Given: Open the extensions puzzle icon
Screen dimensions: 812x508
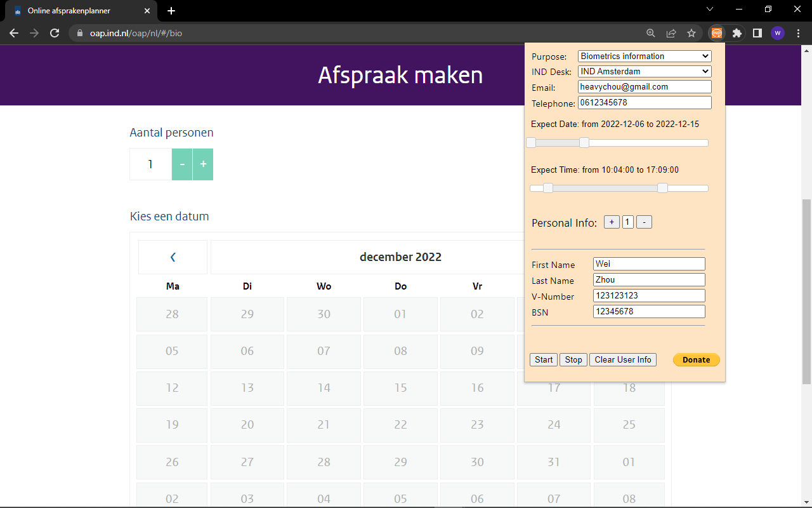Looking at the screenshot, I should point(737,33).
